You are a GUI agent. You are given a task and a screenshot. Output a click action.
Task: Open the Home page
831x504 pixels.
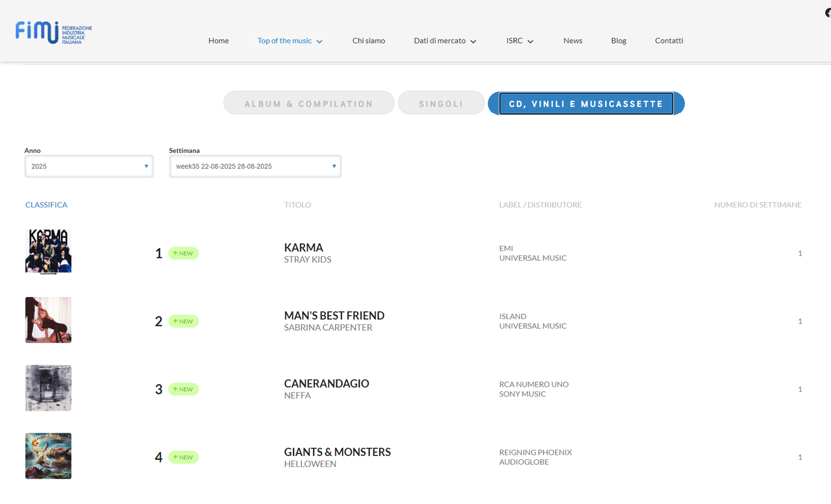click(218, 41)
